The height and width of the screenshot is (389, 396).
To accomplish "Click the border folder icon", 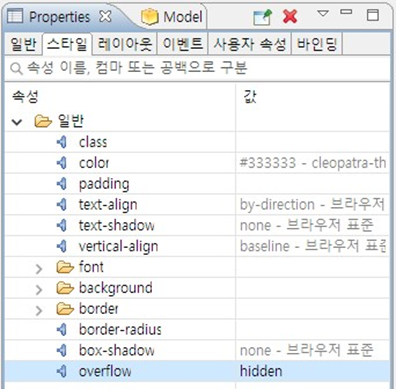I will [65, 309].
